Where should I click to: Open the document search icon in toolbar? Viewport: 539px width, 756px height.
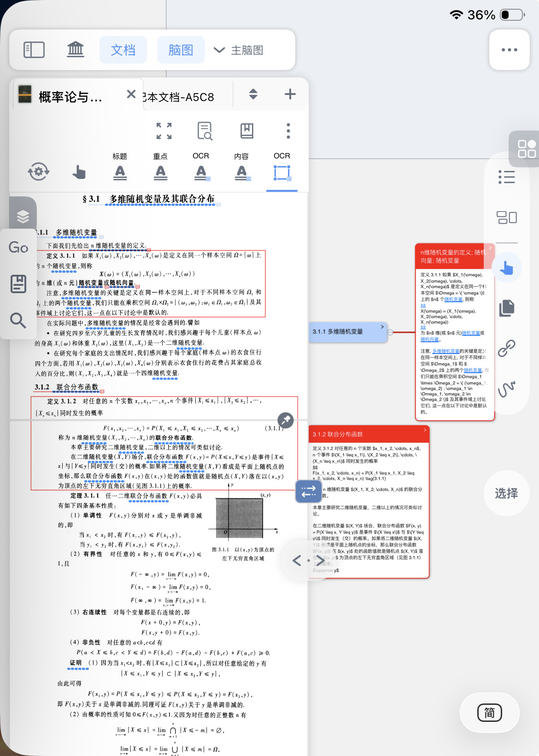pyautogui.click(x=205, y=131)
